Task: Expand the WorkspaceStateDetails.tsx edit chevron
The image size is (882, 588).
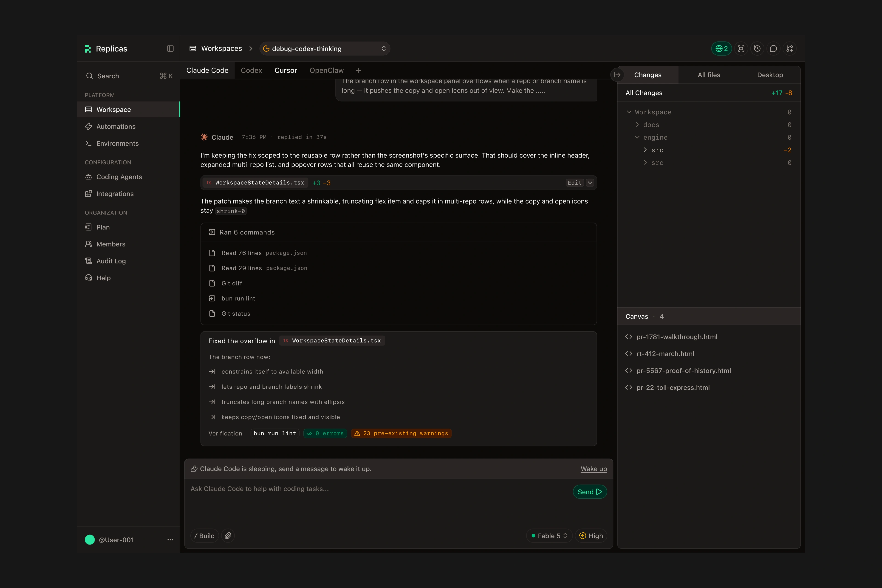Action: click(x=590, y=183)
